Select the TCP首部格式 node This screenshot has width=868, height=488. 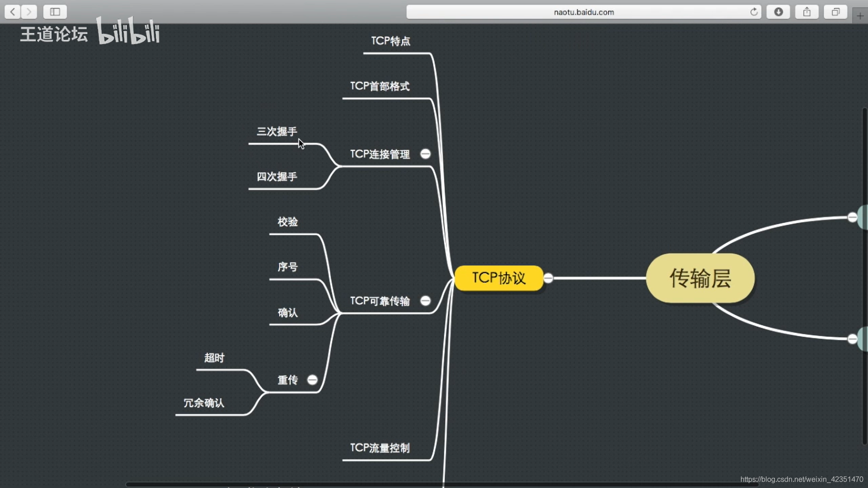click(x=380, y=86)
